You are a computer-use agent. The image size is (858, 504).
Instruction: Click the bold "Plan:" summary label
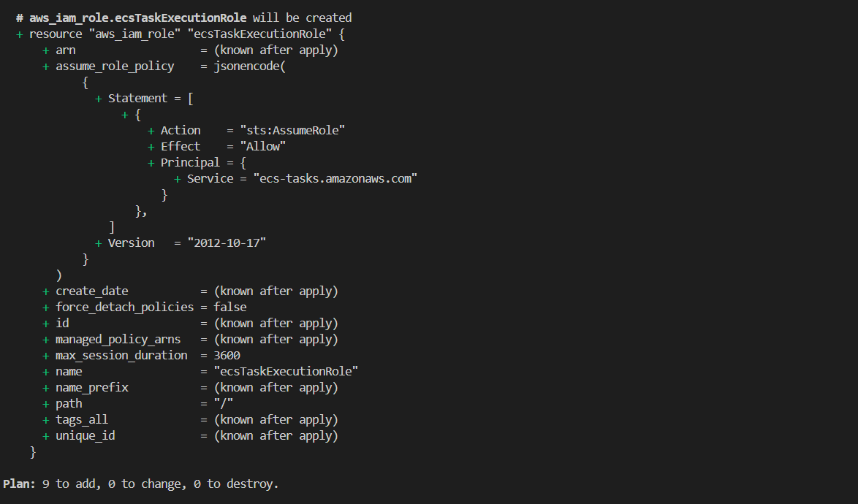[x=19, y=484]
